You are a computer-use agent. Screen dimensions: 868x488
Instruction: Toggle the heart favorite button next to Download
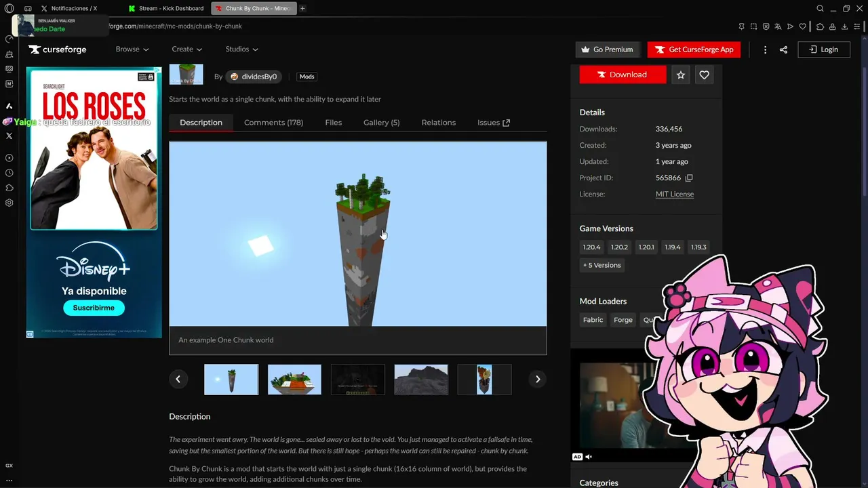click(704, 75)
